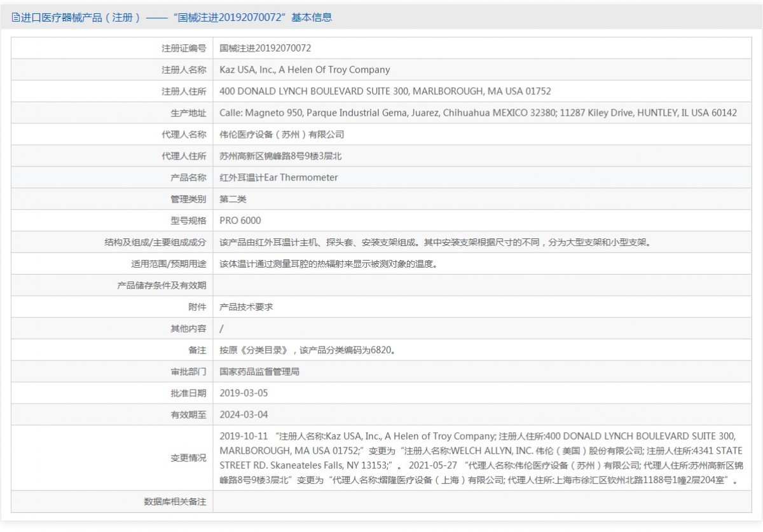Click the label 代理人住所

[x=184, y=156]
